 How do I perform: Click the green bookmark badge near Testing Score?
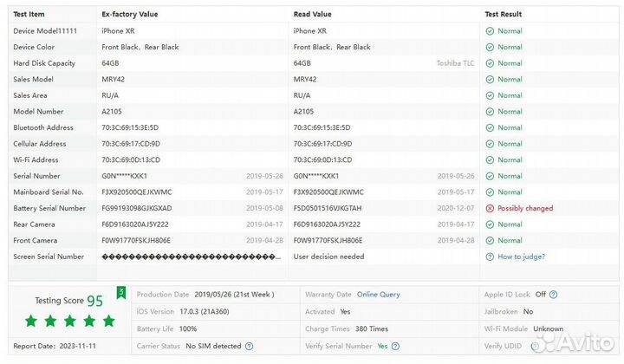click(121, 293)
